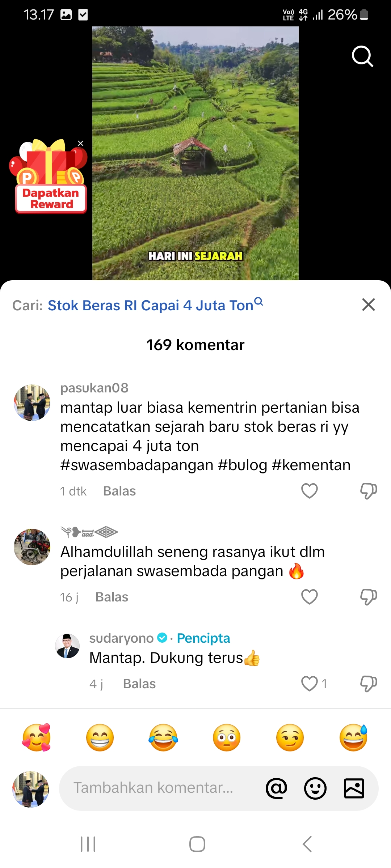This screenshot has width=391, height=868.
Task: Open the emoji picker in comment box
Action: point(315,788)
